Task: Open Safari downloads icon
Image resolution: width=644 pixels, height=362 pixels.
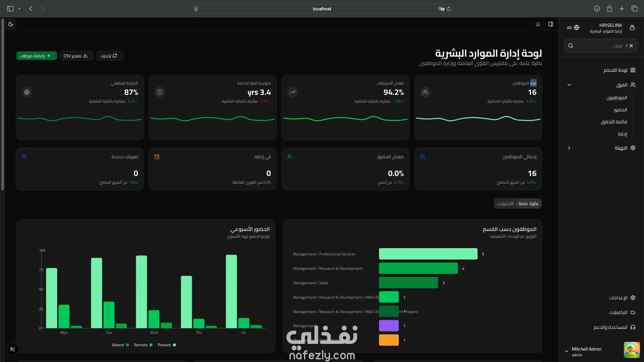Action: (597, 9)
